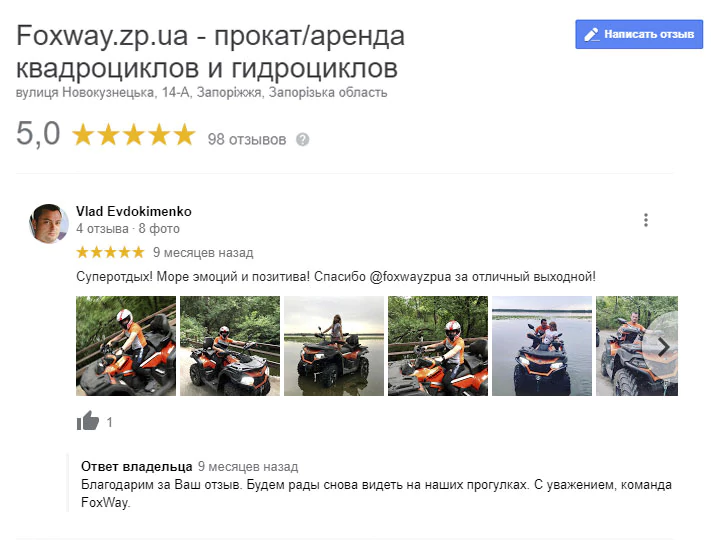719x554 pixels.
Task: Show next photos with the right chevron arrow
Action: pyautogui.click(x=663, y=347)
